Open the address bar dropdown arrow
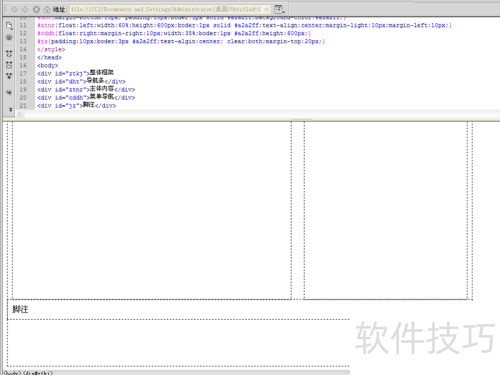Image resolution: width=500 pixels, height=375 pixels. click(266, 10)
